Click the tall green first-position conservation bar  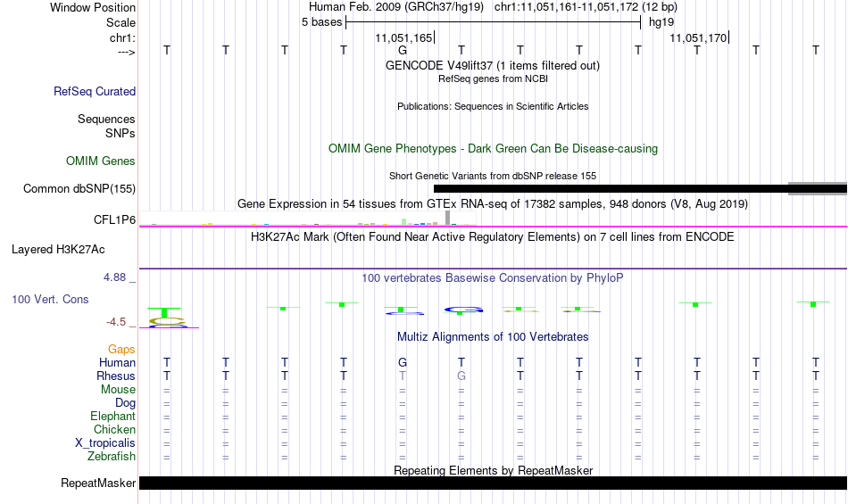[x=164, y=313]
